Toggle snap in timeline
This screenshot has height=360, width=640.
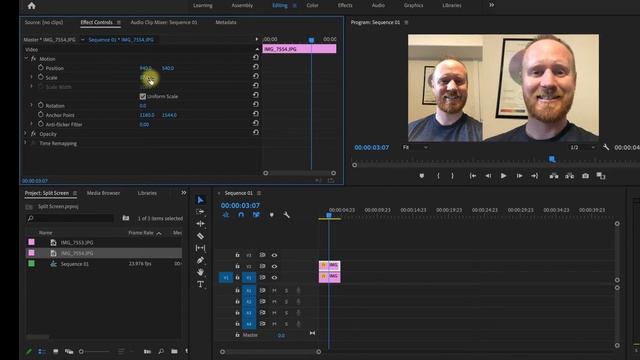241,215
